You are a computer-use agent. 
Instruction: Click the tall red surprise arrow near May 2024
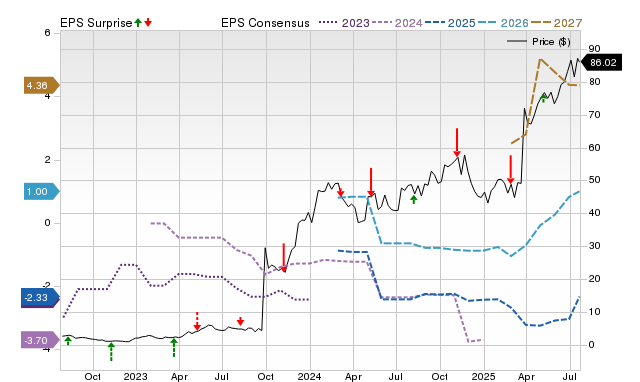point(371,182)
